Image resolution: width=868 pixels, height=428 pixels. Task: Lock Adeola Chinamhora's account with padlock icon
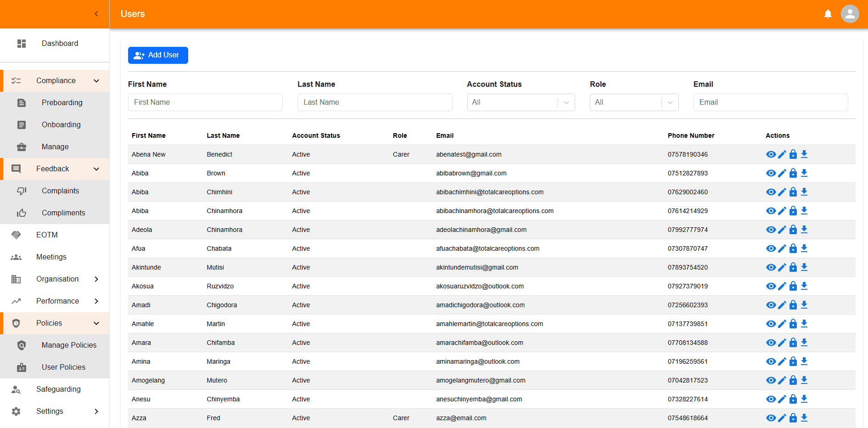point(793,230)
